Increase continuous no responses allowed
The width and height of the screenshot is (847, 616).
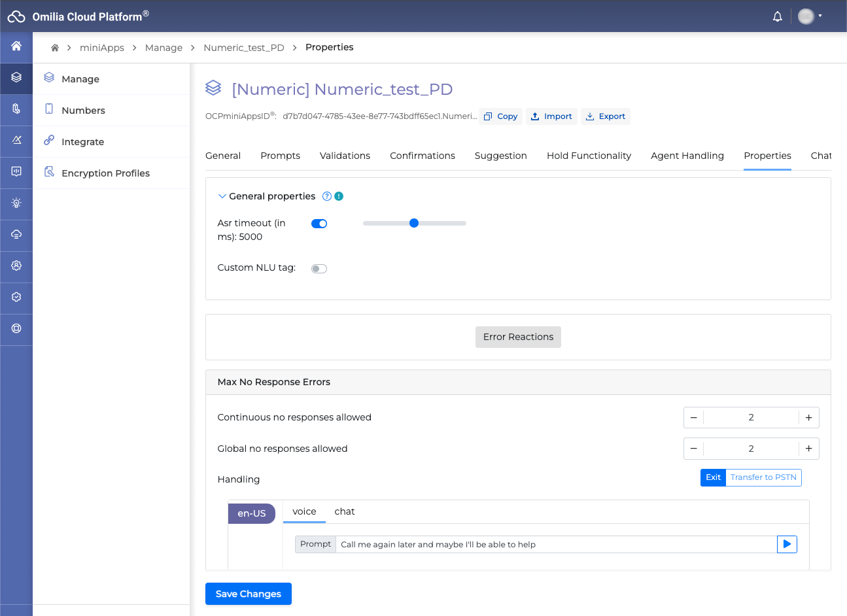click(808, 417)
